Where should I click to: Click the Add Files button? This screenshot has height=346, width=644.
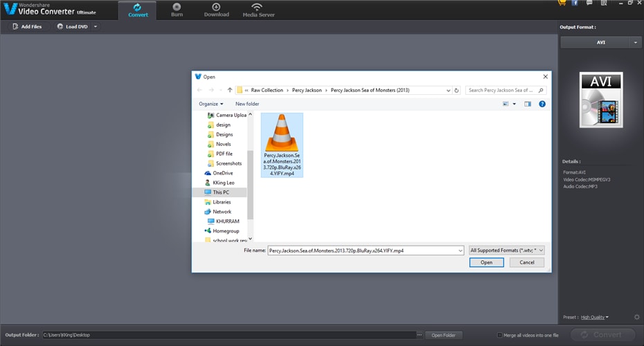[27, 26]
